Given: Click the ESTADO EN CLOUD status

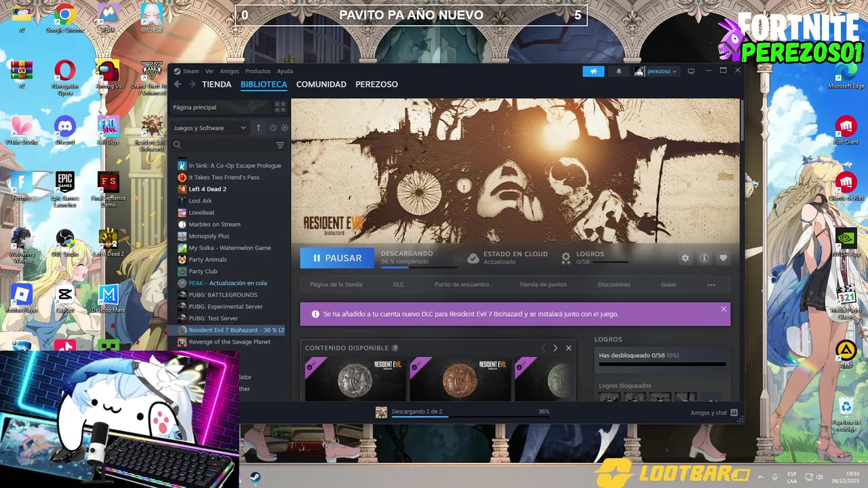Looking at the screenshot, I should [x=507, y=258].
